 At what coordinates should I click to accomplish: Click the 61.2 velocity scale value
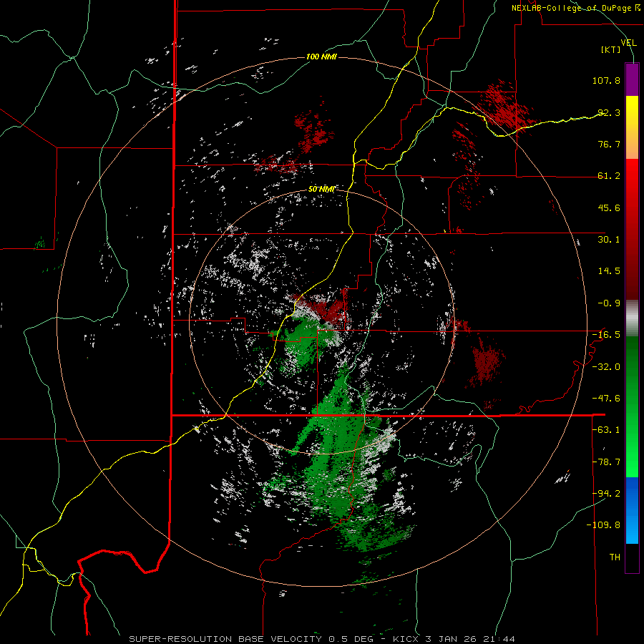[609, 176]
